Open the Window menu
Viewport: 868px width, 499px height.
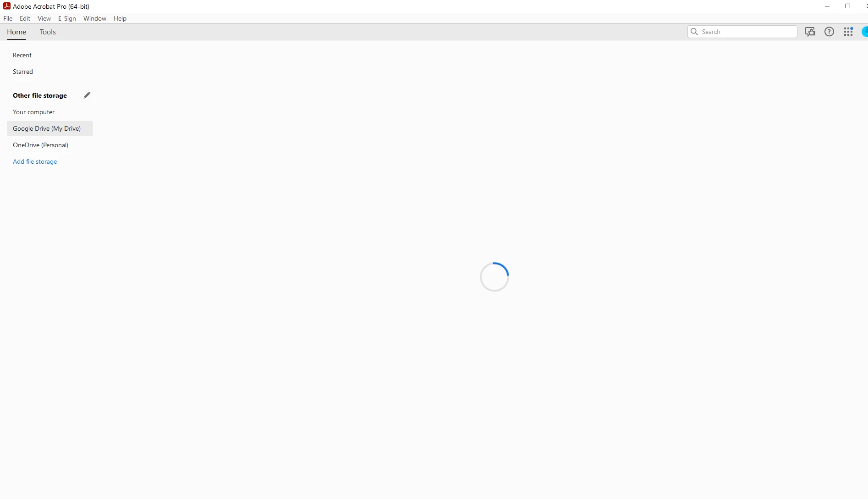point(95,18)
